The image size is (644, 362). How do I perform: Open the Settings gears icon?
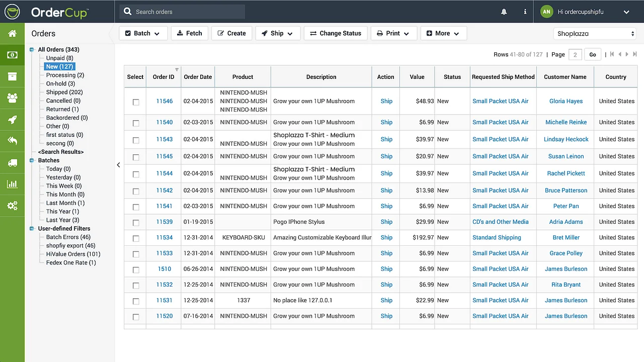pyautogui.click(x=12, y=206)
